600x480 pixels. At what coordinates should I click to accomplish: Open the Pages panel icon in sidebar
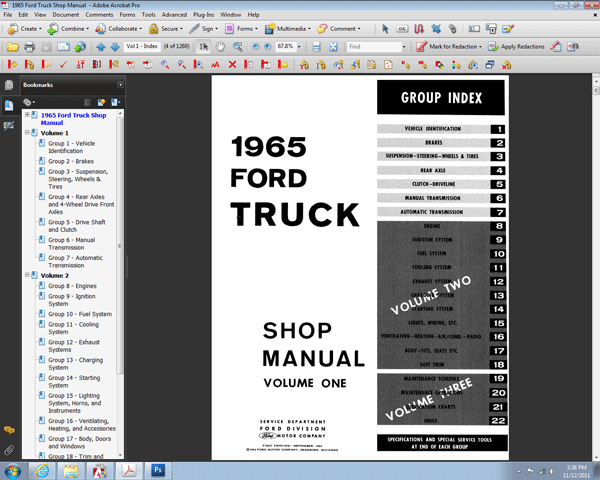click(x=9, y=85)
